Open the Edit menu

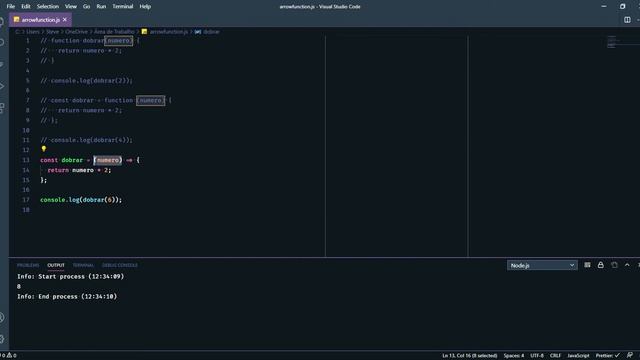coord(26,7)
